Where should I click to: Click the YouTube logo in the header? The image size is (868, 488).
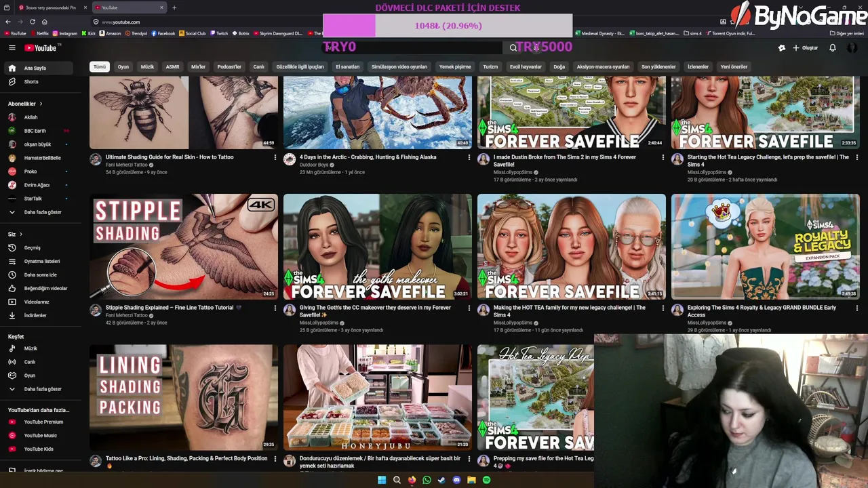42,48
